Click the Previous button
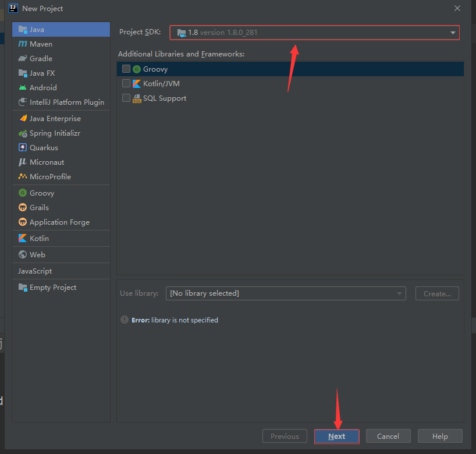 tap(285, 437)
